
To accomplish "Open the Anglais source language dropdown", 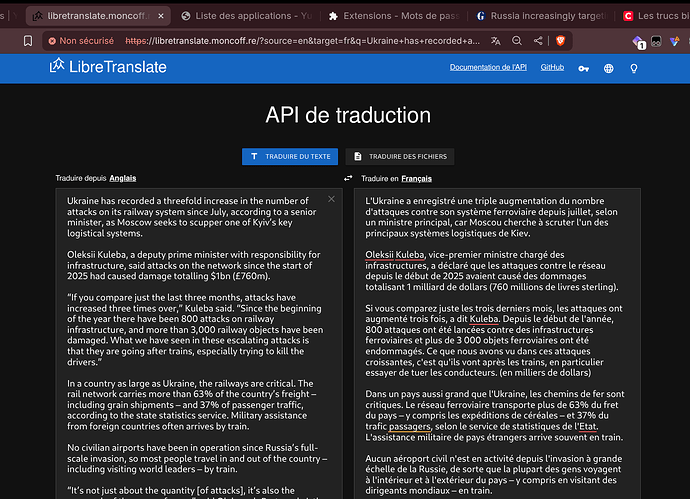I will click(123, 178).
